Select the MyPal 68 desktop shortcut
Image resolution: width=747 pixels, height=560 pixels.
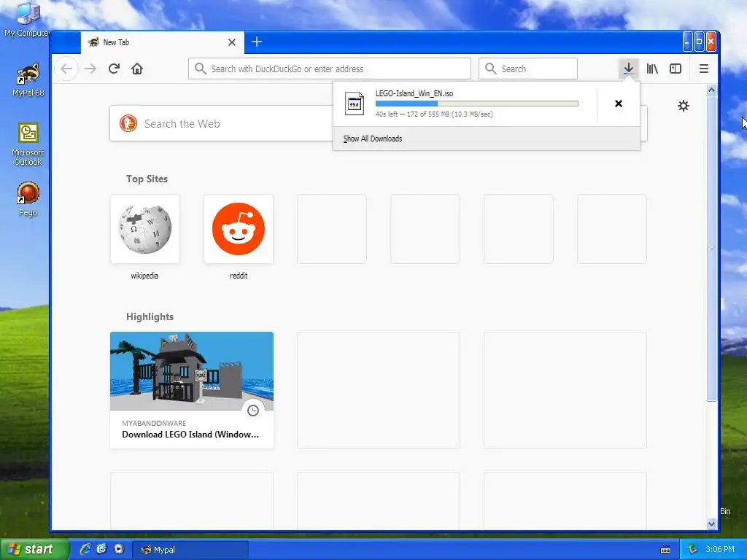pos(28,80)
